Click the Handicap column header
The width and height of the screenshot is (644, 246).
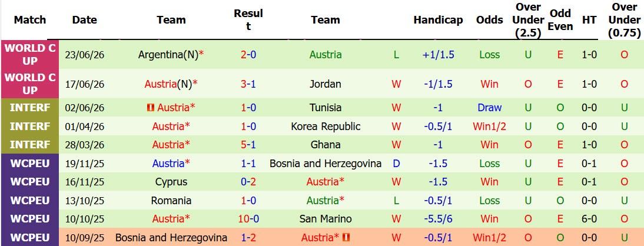tap(438, 19)
